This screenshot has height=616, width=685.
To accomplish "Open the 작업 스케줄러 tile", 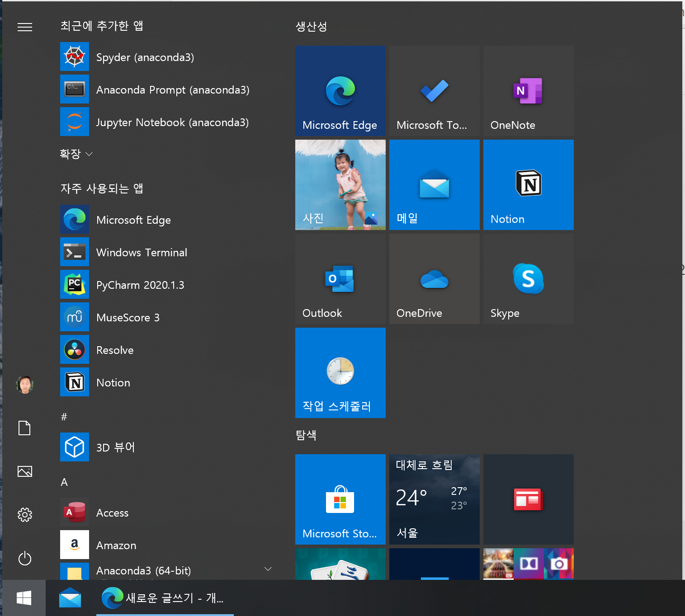I will click(340, 373).
